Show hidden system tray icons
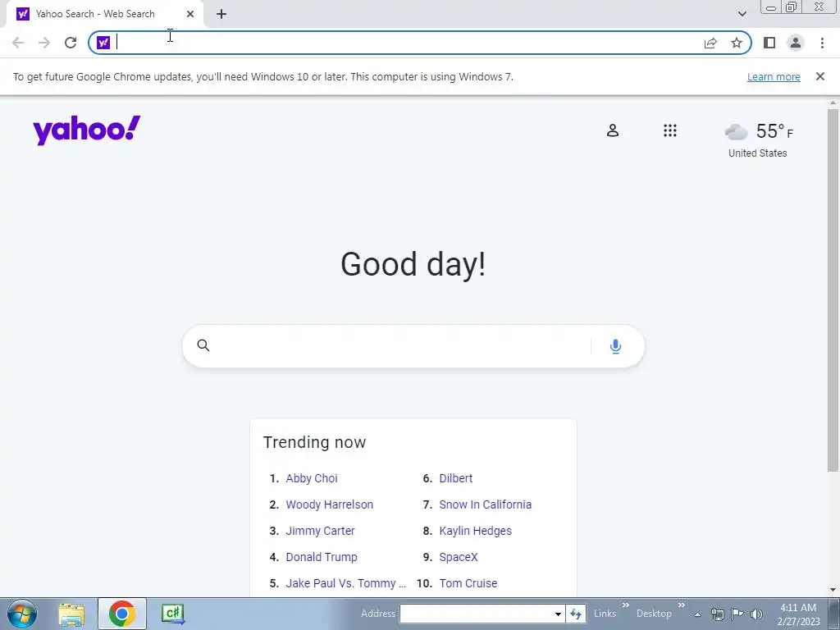The width and height of the screenshot is (840, 630). [697, 614]
